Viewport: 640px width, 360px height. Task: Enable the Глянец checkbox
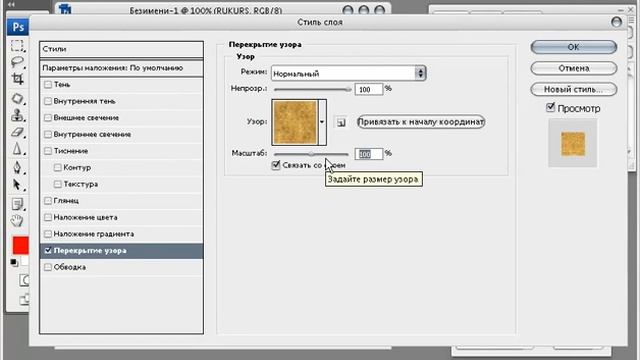(48, 201)
